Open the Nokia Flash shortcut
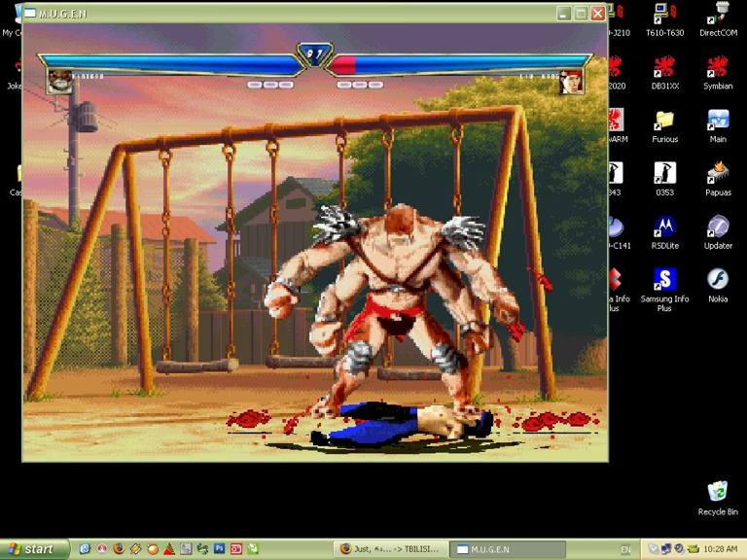 point(718,281)
